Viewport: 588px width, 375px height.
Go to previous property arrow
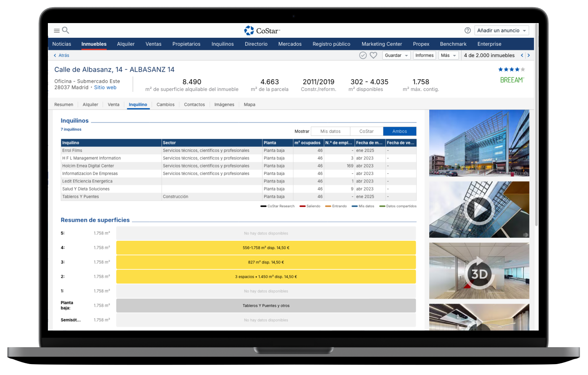(x=522, y=55)
